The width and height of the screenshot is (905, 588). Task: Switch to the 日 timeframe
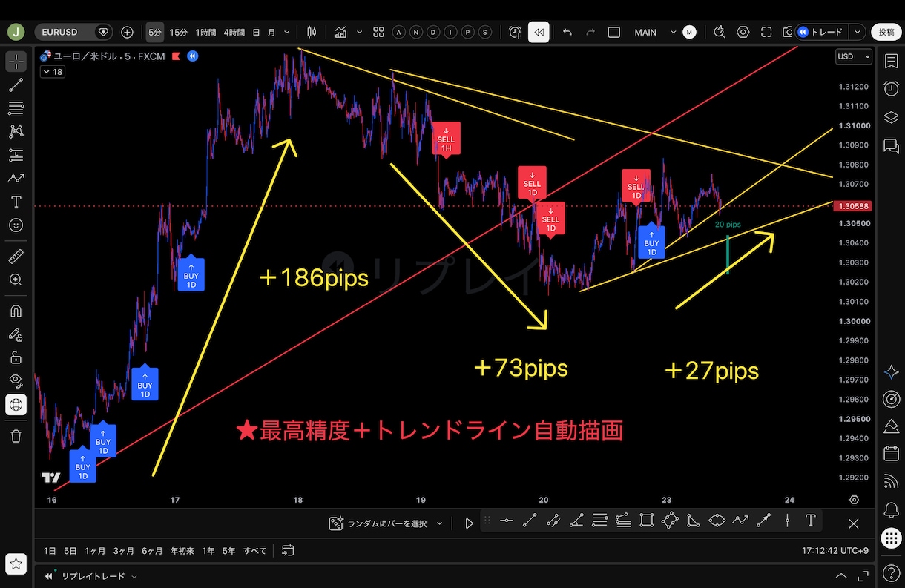(256, 32)
